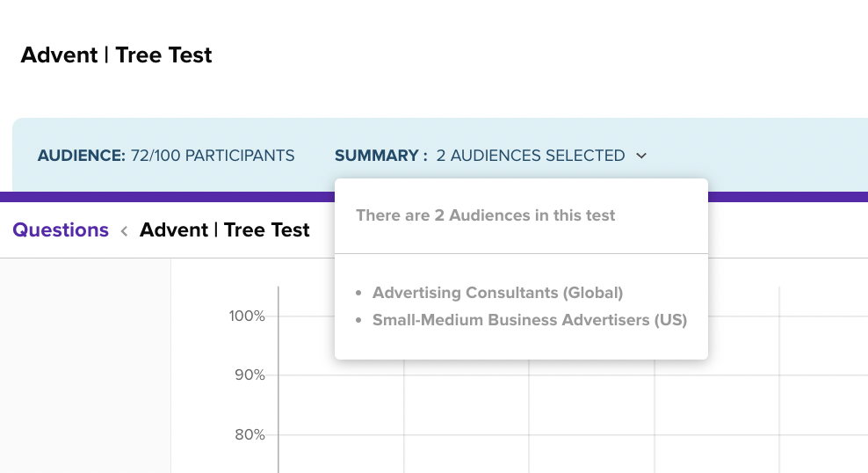Select Advertising Consultants (Global) audience
The image size is (868, 473).
pos(497,293)
